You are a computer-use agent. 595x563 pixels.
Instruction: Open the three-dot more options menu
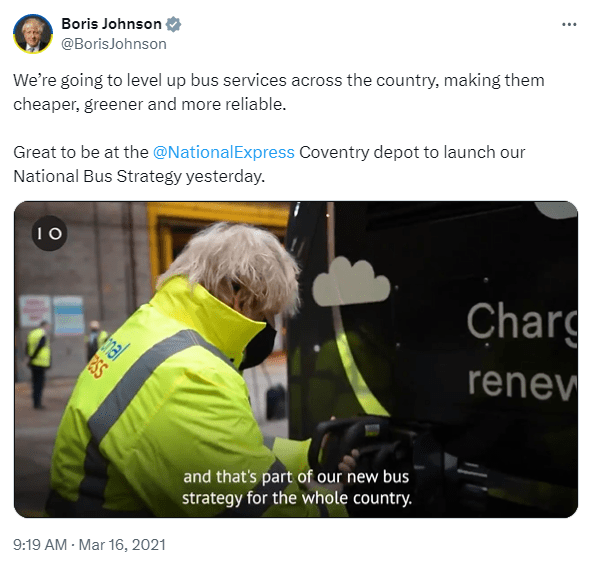[569, 25]
